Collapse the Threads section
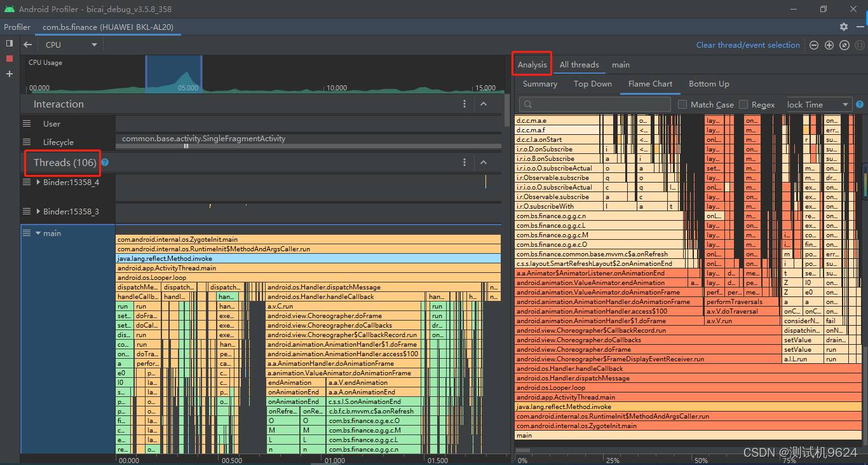 coord(484,162)
